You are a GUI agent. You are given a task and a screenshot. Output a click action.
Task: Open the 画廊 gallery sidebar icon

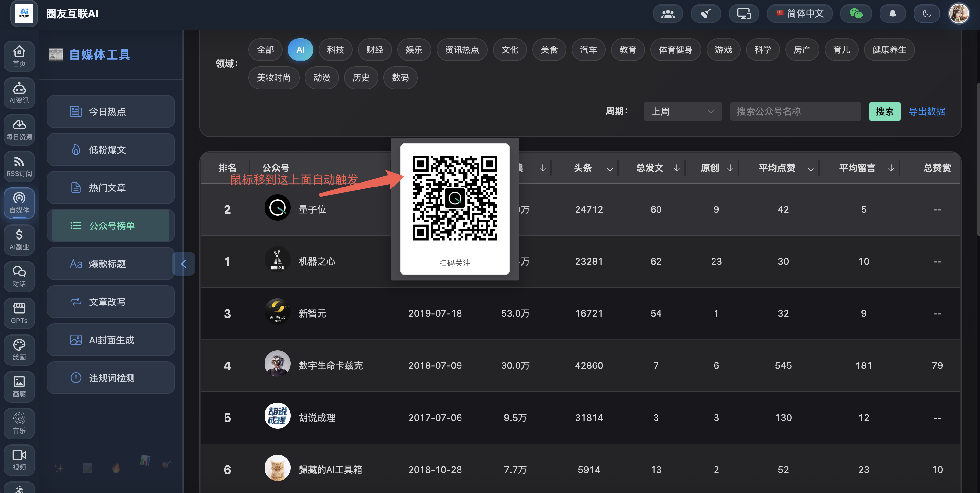19,386
